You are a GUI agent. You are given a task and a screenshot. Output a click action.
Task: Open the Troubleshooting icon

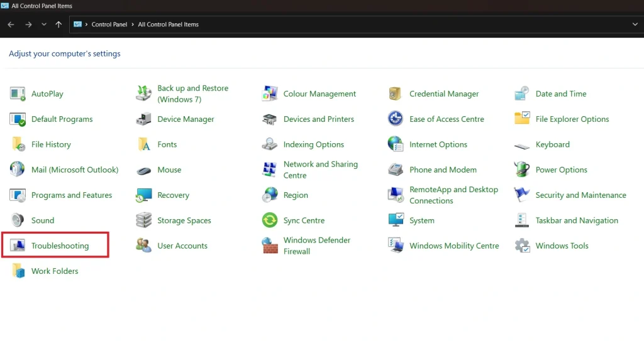coord(18,246)
